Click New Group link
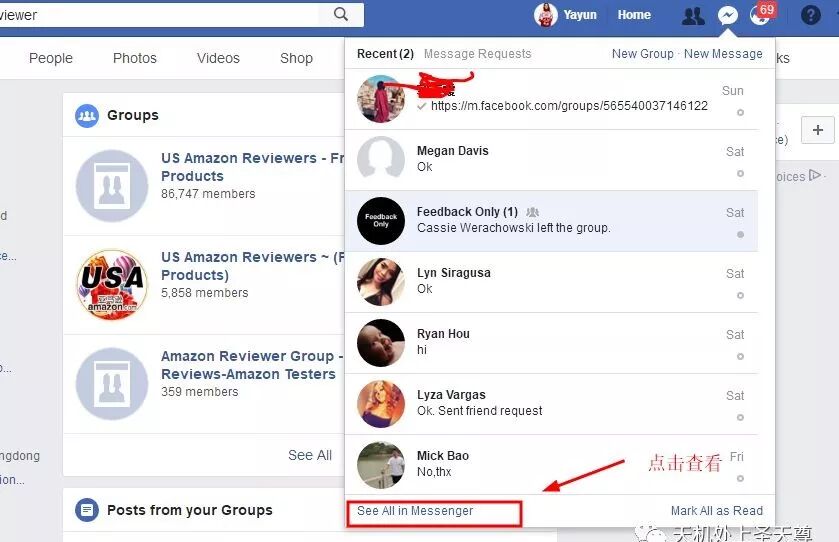Viewport: 839px width, 542px height. (643, 54)
